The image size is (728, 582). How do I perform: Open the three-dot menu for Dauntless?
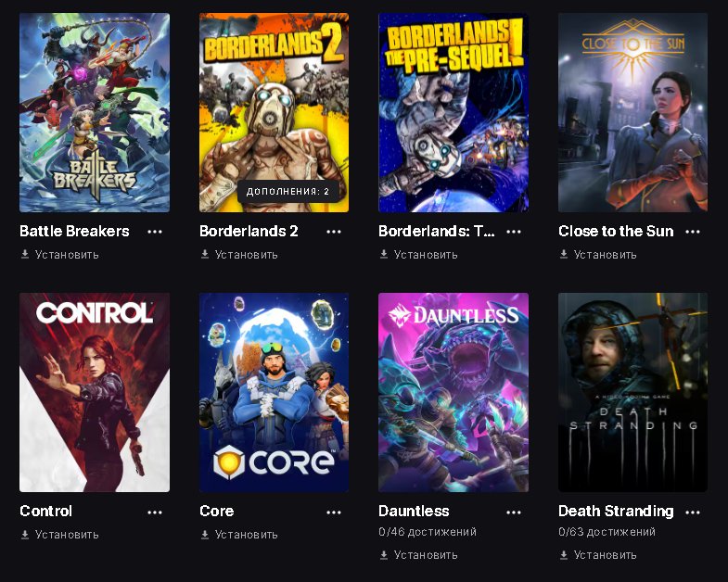click(x=514, y=512)
